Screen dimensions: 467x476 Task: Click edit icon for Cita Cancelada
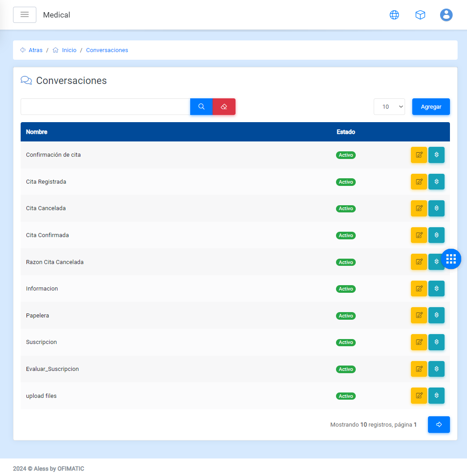pyautogui.click(x=419, y=208)
